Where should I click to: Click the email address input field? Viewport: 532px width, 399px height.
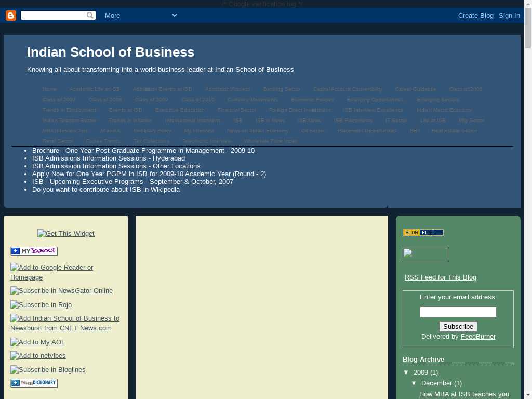pos(458,312)
